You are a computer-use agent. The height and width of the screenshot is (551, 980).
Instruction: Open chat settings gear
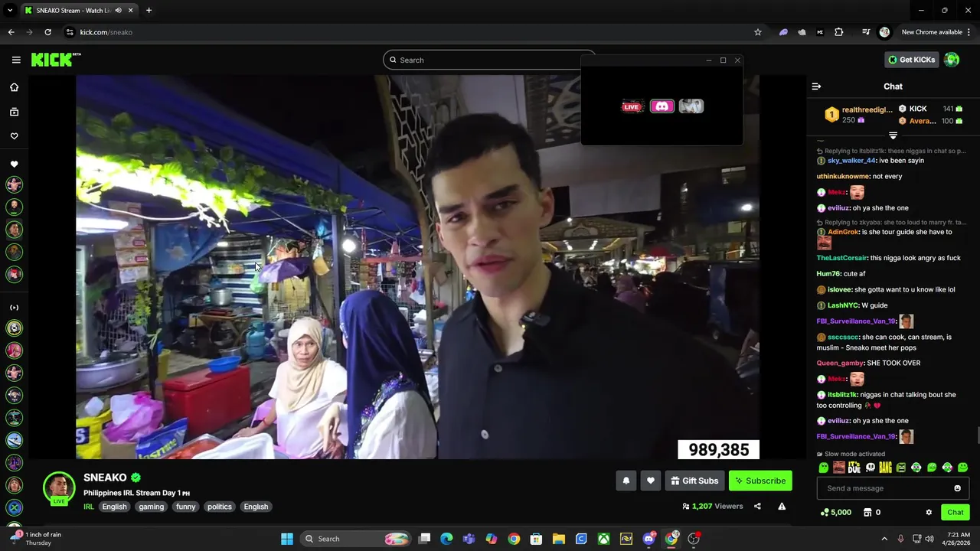click(x=929, y=513)
